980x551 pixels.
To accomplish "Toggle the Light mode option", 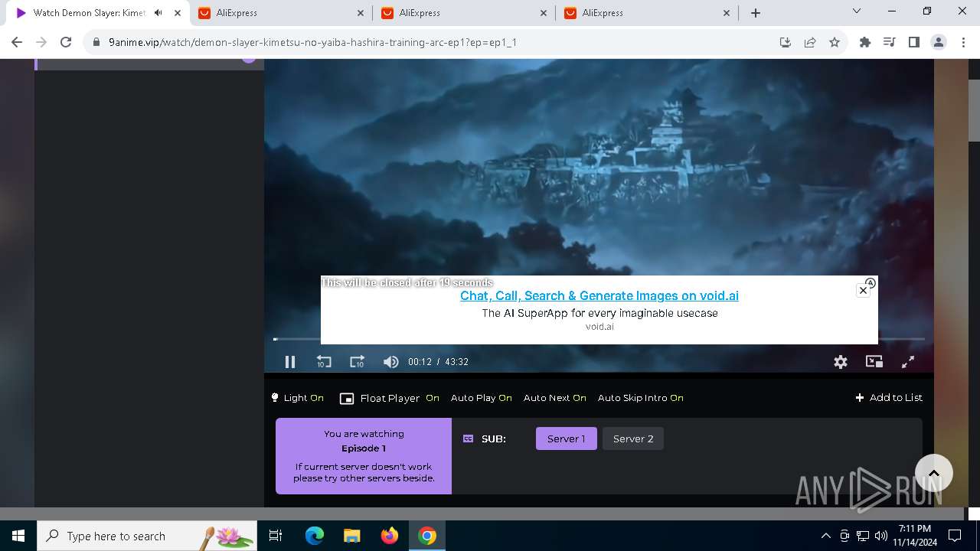I will pos(297,398).
